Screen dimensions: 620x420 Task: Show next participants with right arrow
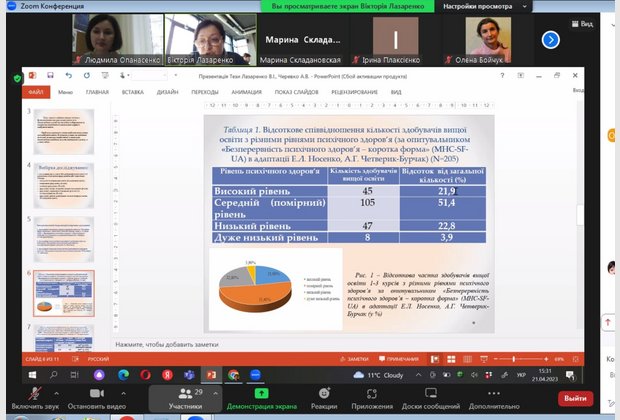[550, 40]
